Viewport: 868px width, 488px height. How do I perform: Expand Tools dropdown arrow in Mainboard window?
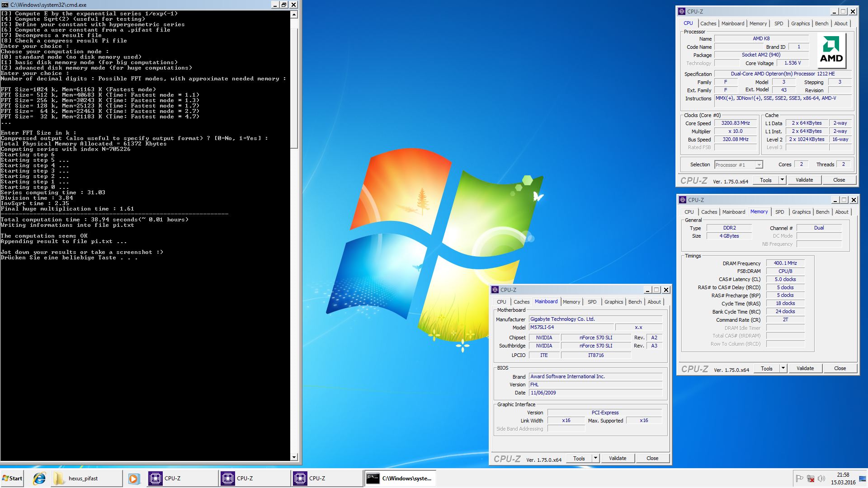(x=595, y=458)
